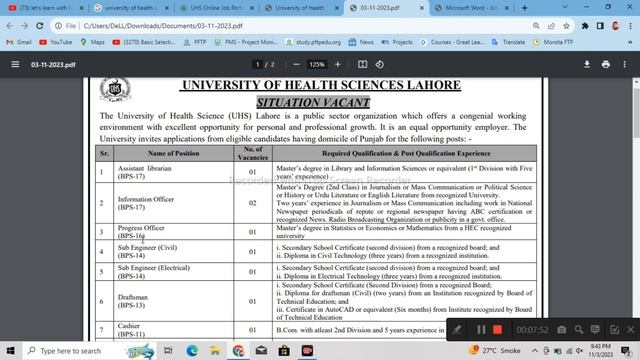
Task: Open the Projects bookmark
Action: pos(397,42)
